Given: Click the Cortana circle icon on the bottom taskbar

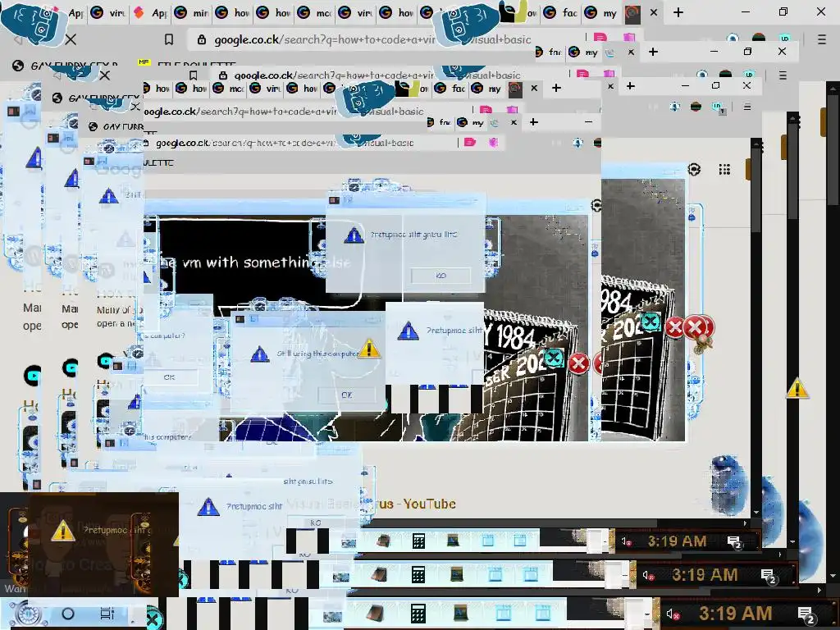Looking at the screenshot, I should 68,614.
